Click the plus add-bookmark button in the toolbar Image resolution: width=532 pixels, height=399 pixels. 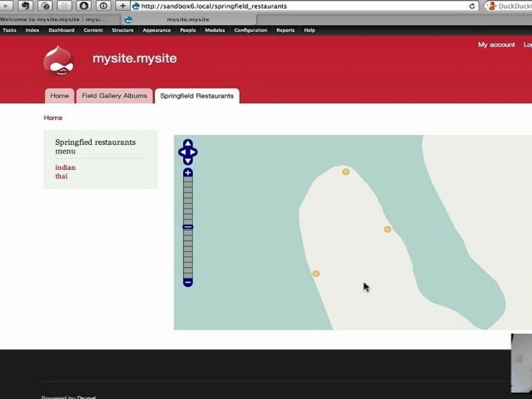click(122, 6)
